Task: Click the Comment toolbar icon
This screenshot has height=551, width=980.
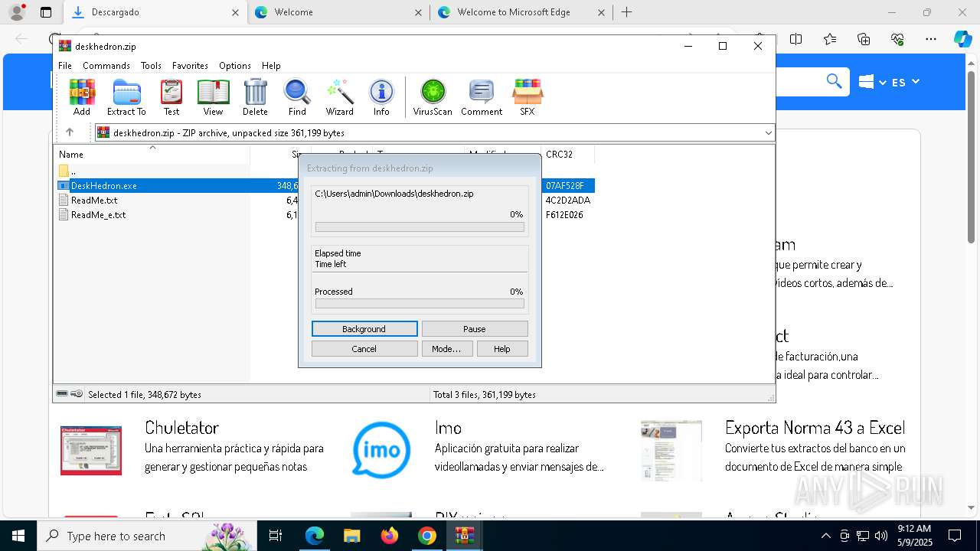Action: [482, 97]
